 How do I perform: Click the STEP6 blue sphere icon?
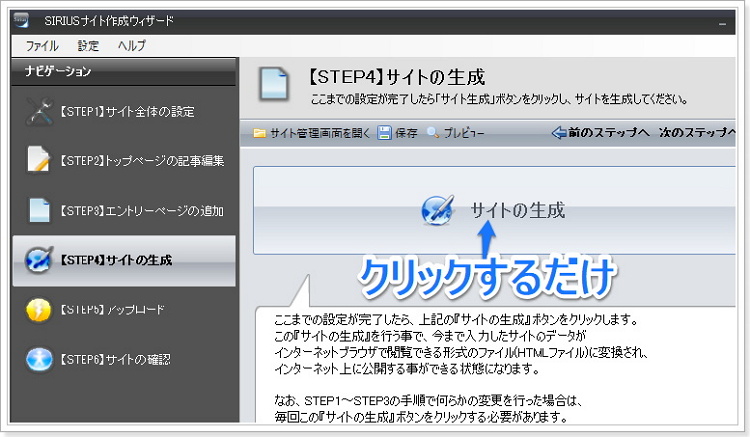(x=39, y=360)
